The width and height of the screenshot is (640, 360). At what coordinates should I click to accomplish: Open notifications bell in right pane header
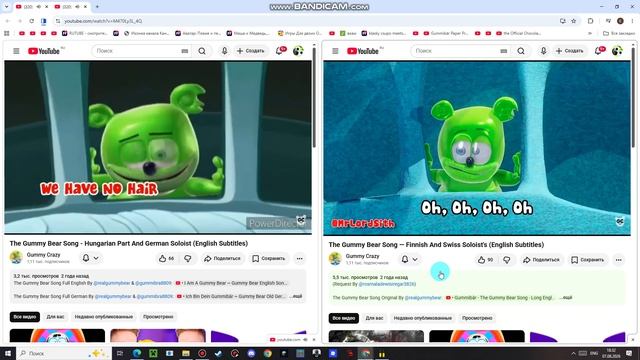[x=599, y=51]
